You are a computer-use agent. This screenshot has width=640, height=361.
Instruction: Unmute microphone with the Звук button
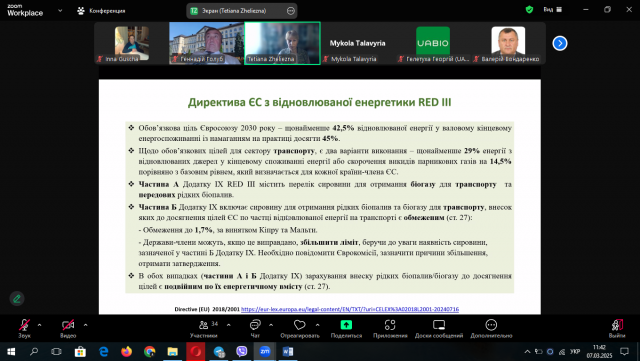pos(24,328)
